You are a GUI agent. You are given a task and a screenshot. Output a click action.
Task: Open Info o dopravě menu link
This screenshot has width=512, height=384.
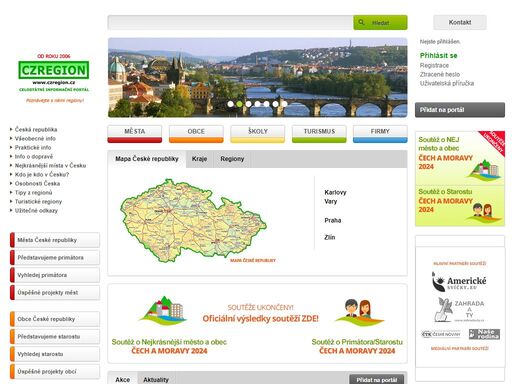(x=34, y=156)
